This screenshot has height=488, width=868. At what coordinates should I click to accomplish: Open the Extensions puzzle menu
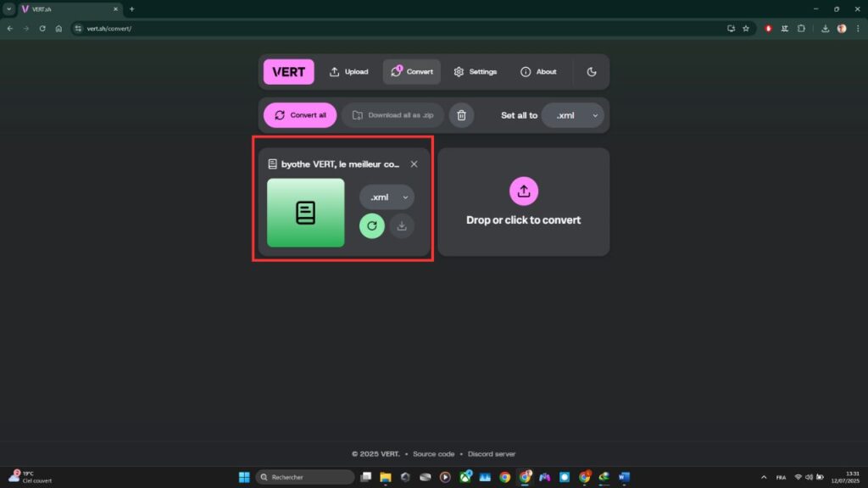tap(801, 29)
